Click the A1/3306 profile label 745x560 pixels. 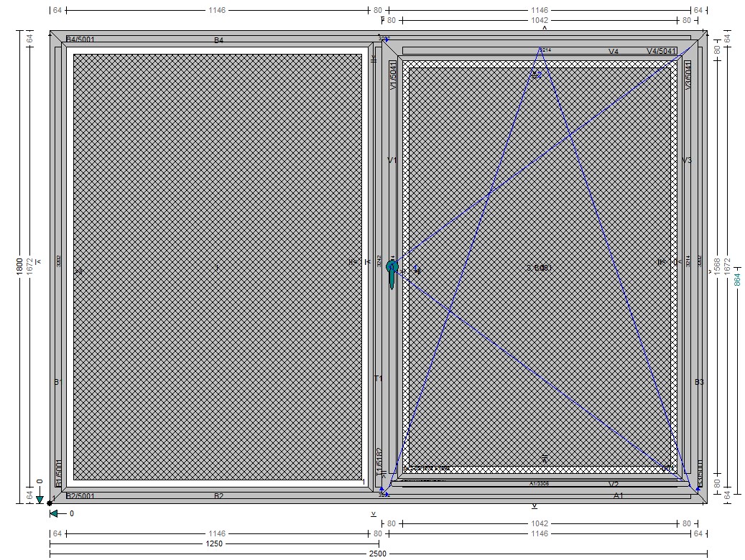coord(540,483)
